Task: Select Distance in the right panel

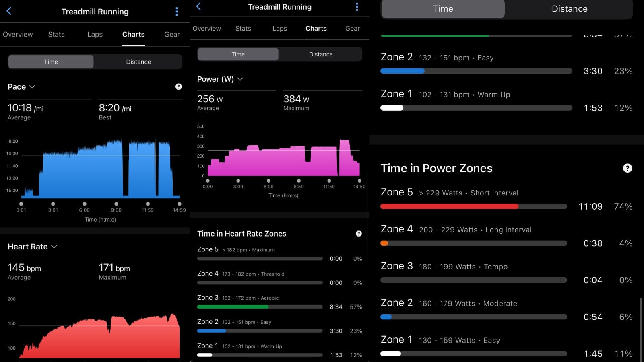Action: pos(569,9)
